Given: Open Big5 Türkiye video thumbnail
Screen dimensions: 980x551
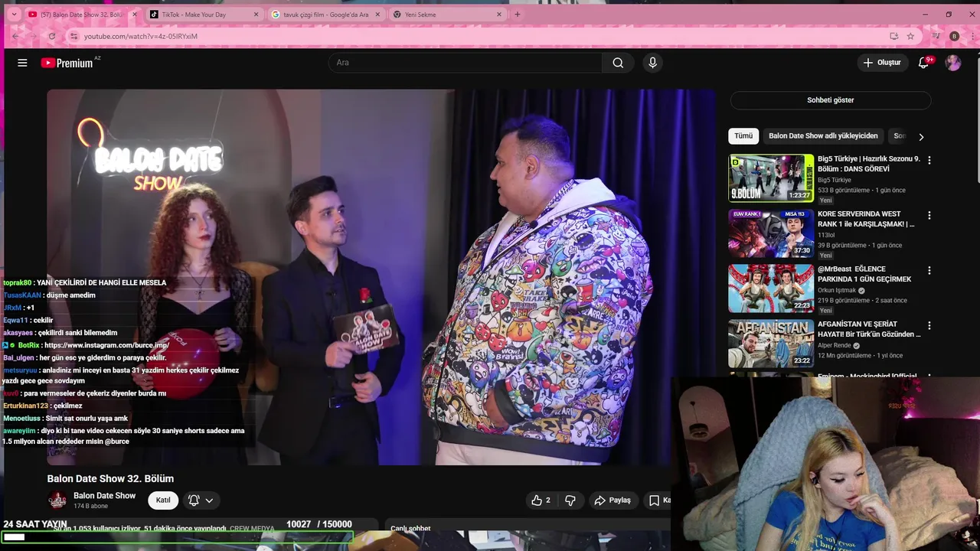Looking at the screenshot, I should [771, 178].
